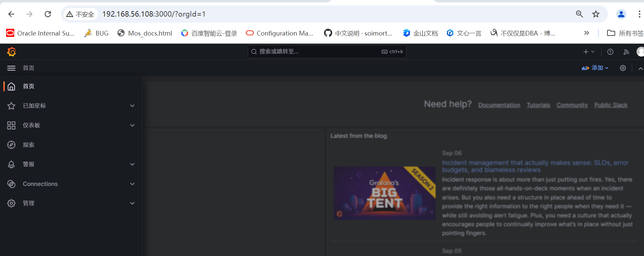Bookmark this page with star icon
The height and width of the screenshot is (256, 644).
[596, 14]
